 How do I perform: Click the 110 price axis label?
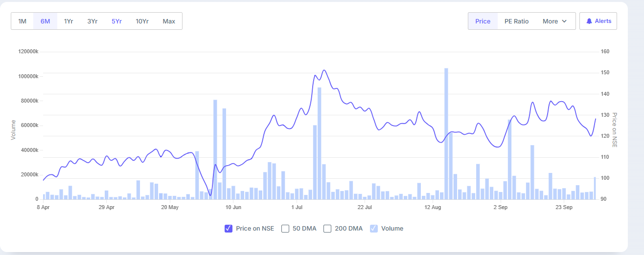click(x=605, y=157)
